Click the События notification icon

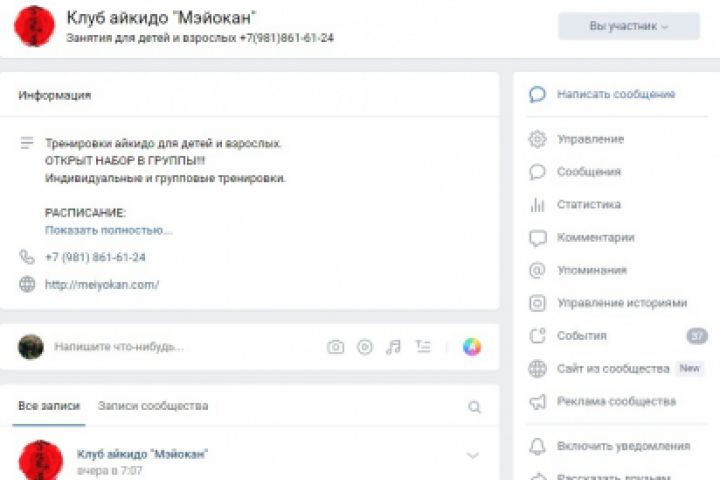point(537,336)
